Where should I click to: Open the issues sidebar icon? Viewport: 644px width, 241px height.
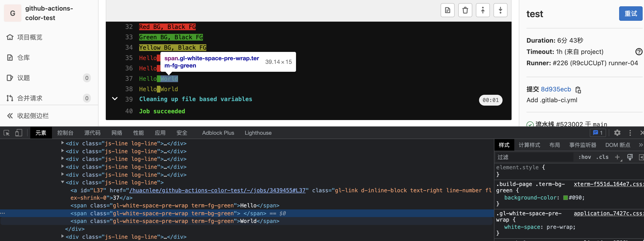point(10,78)
